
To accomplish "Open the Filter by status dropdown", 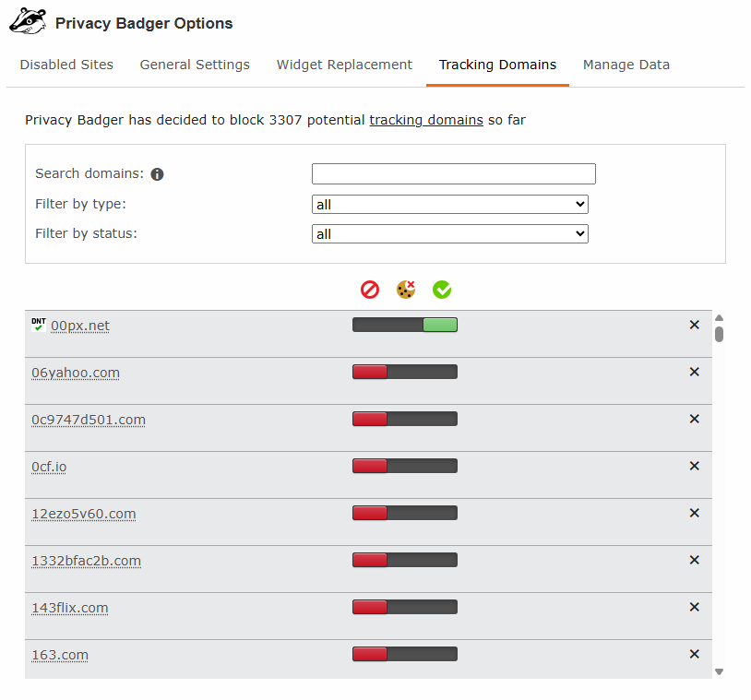I will (x=449, y=233).
